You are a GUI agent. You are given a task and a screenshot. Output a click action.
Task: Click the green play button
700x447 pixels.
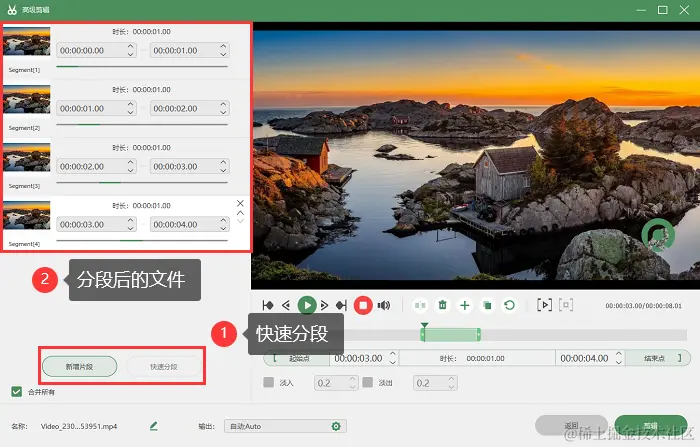307,305
